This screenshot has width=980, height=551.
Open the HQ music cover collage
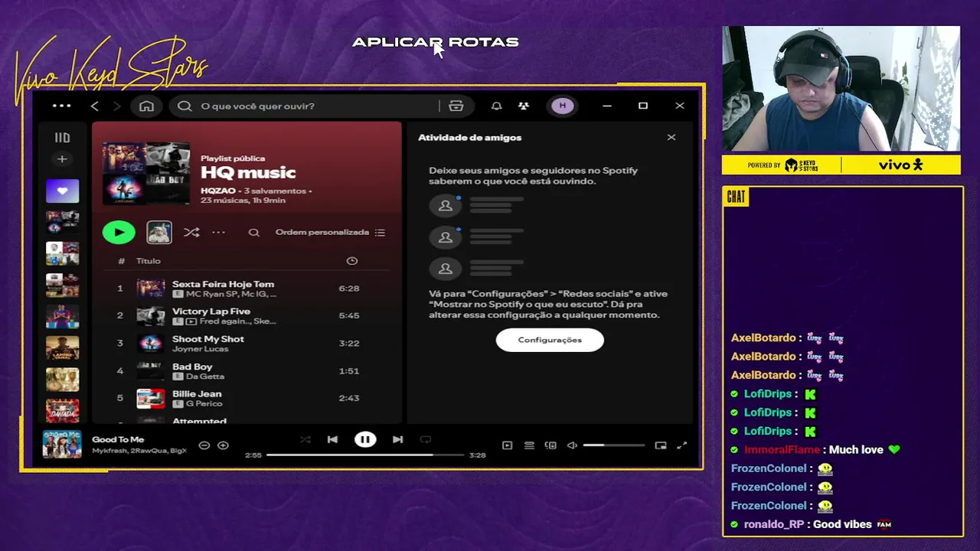coord(146,174)
